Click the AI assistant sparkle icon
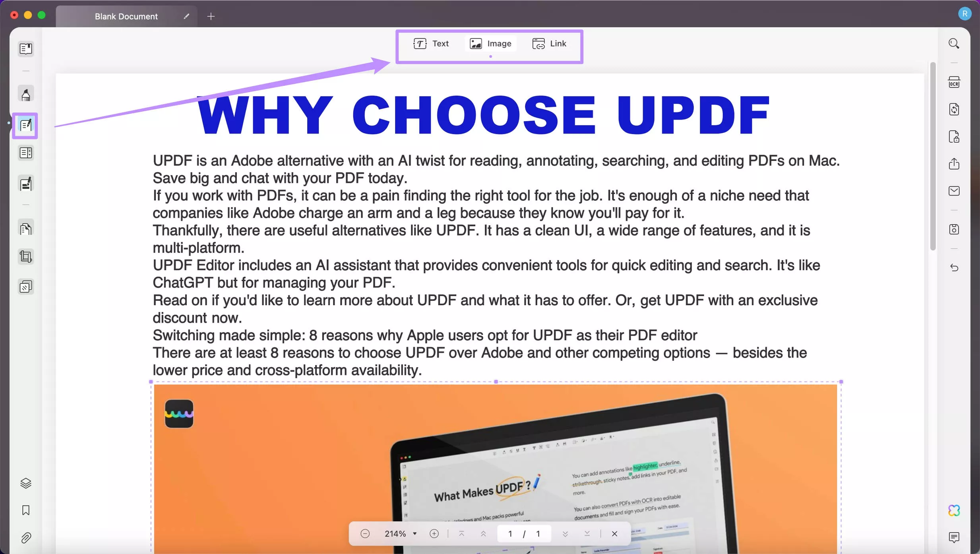Screen dimensions: 980x554 click(x=955, y=510)
